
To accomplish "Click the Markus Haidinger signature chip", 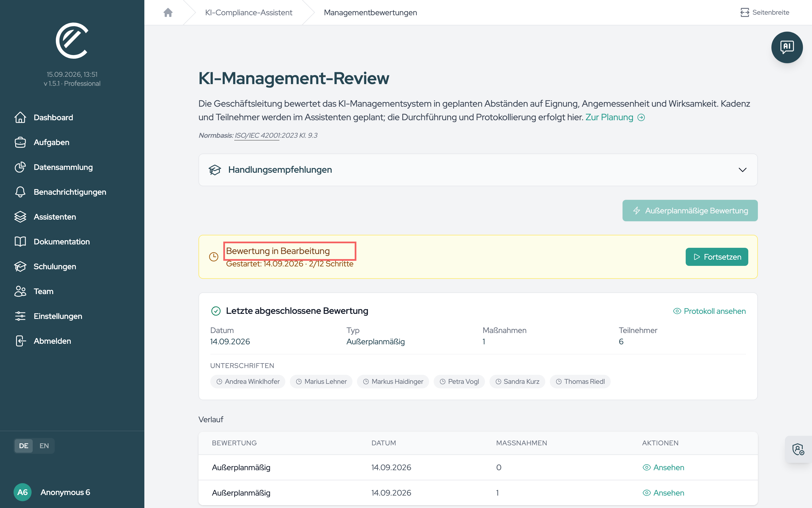I will pyautogui.click(x=393, y=381).
